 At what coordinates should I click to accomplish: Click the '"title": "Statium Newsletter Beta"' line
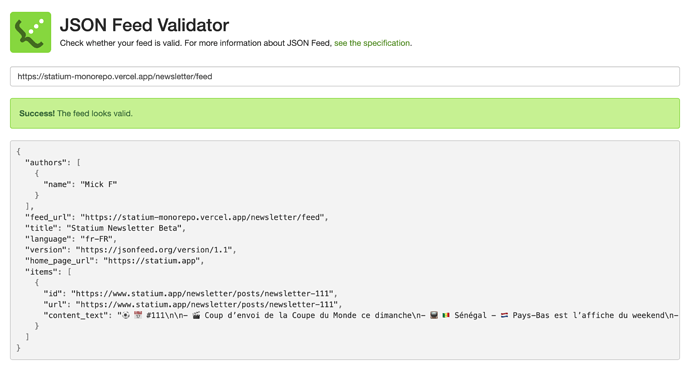[x=105, y=228]
